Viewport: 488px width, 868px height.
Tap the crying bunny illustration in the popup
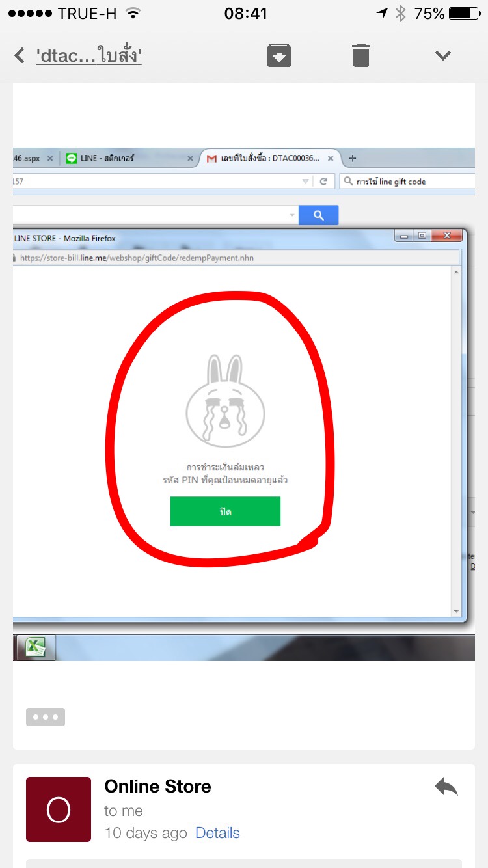coord(224,401)
